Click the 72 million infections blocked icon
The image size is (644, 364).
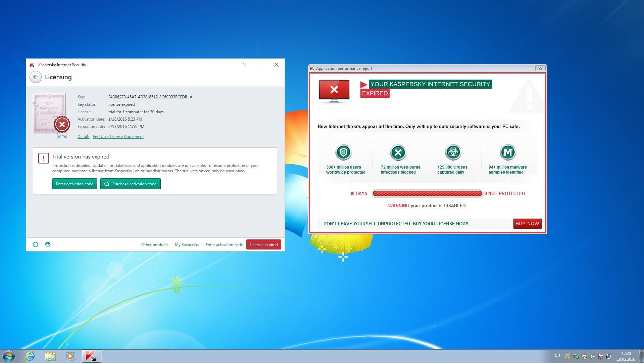click(x=398, y=152)
